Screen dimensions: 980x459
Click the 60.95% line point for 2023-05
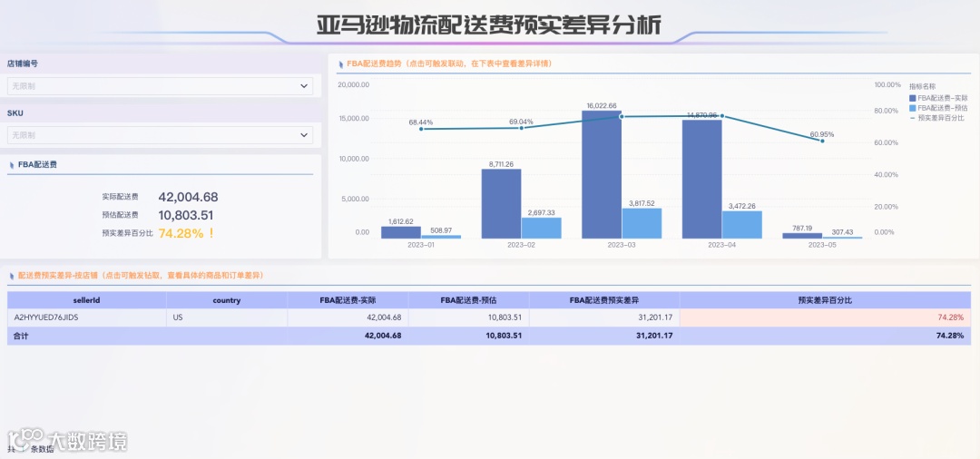[822, 141]
